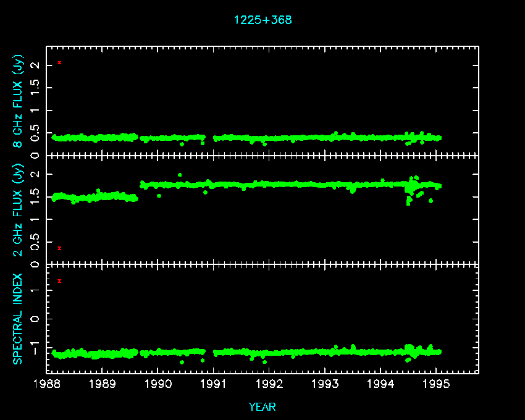
Task: Click the red error-bar marker in 2 GHz panel
Action: pos(59,248)
